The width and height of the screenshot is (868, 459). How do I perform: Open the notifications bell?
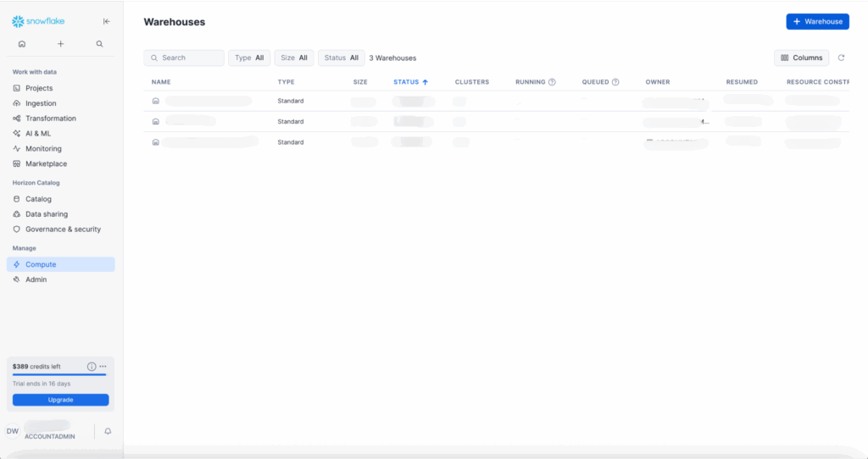(108, 431)
